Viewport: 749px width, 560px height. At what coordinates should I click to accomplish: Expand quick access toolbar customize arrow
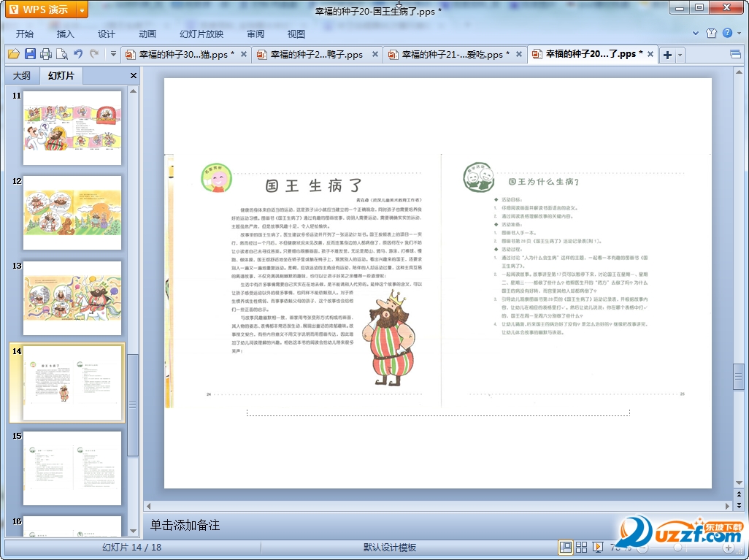pos(113,54)
